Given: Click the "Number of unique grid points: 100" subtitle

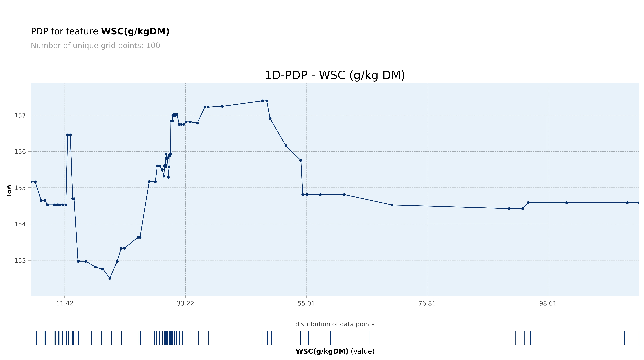Looking at the screenshot, I should 95,46.
